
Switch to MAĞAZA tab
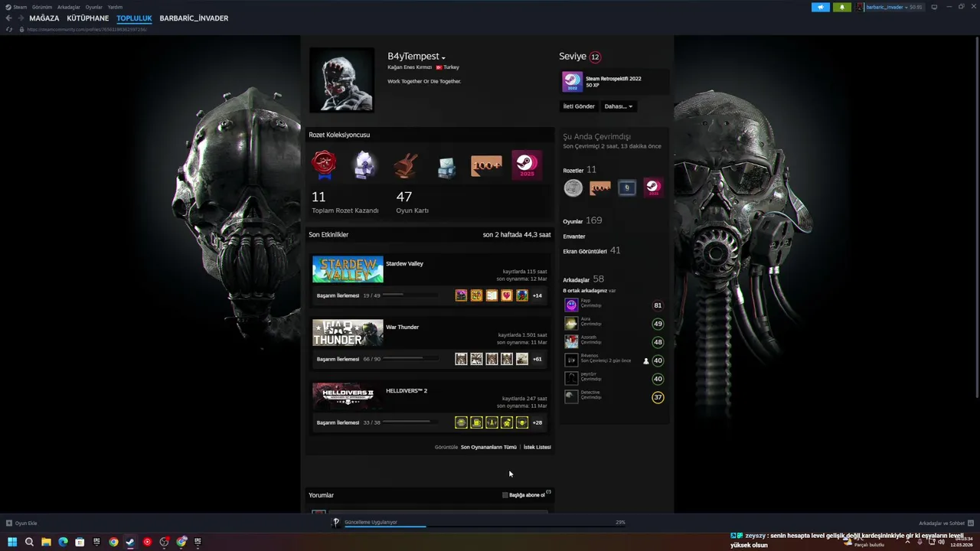point(44,18)
